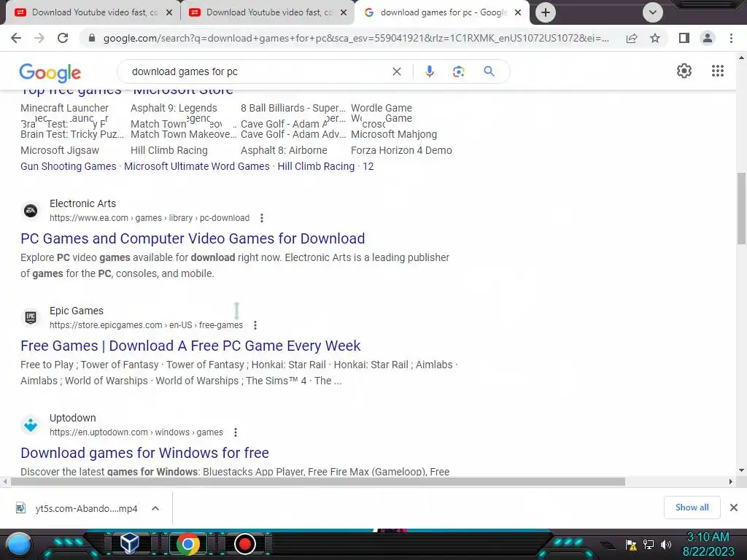Open the Chrome three-dot menu
The height and width of the screenshot is (560, 747).
(x=731, y=38)
